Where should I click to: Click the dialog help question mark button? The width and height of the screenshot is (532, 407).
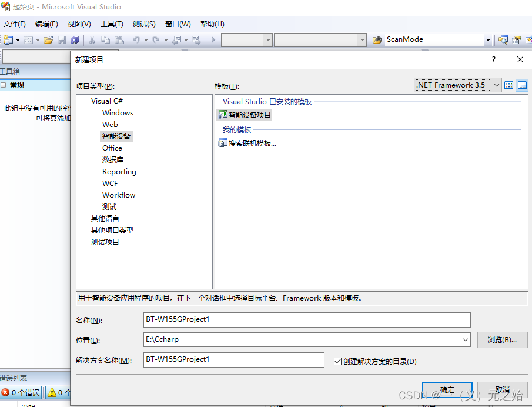[494, 59]
